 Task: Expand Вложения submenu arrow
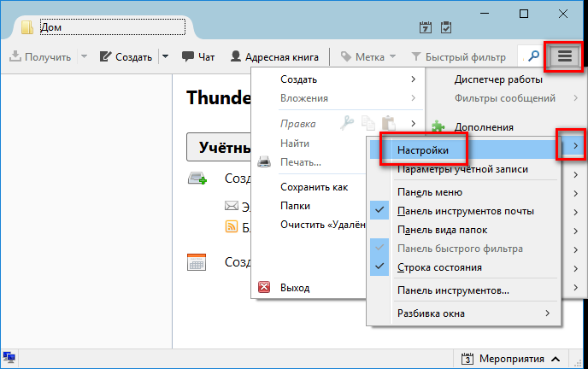point(413,97)
